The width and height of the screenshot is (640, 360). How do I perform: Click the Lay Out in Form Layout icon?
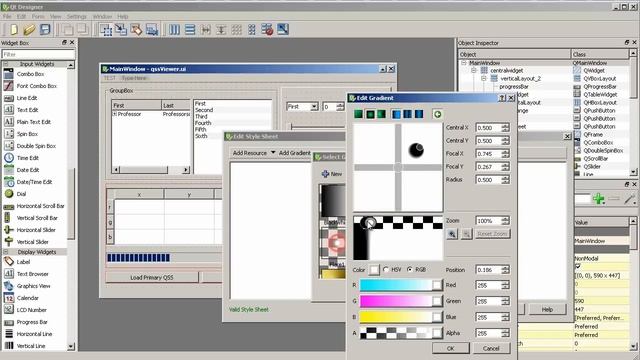(252, 29)
